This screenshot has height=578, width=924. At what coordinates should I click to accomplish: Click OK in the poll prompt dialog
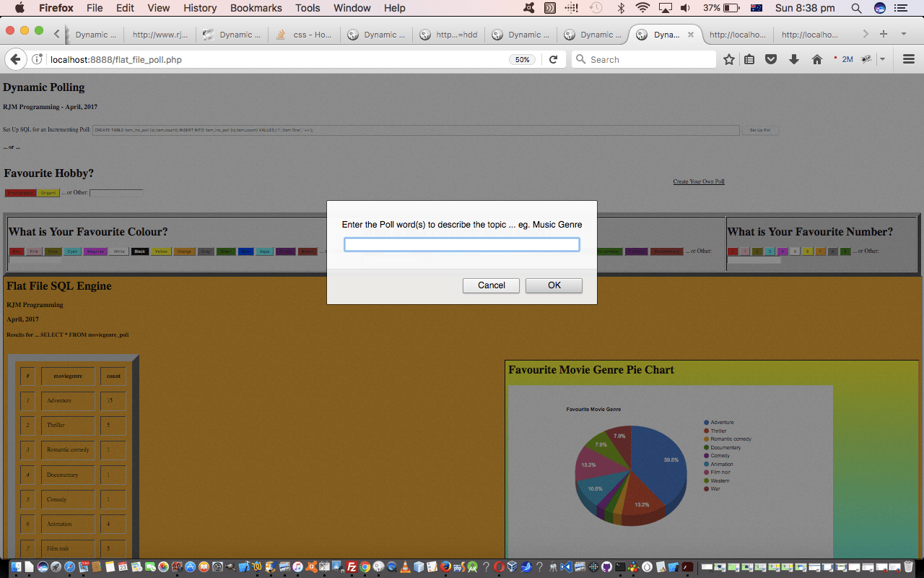(x=554, y=285)
